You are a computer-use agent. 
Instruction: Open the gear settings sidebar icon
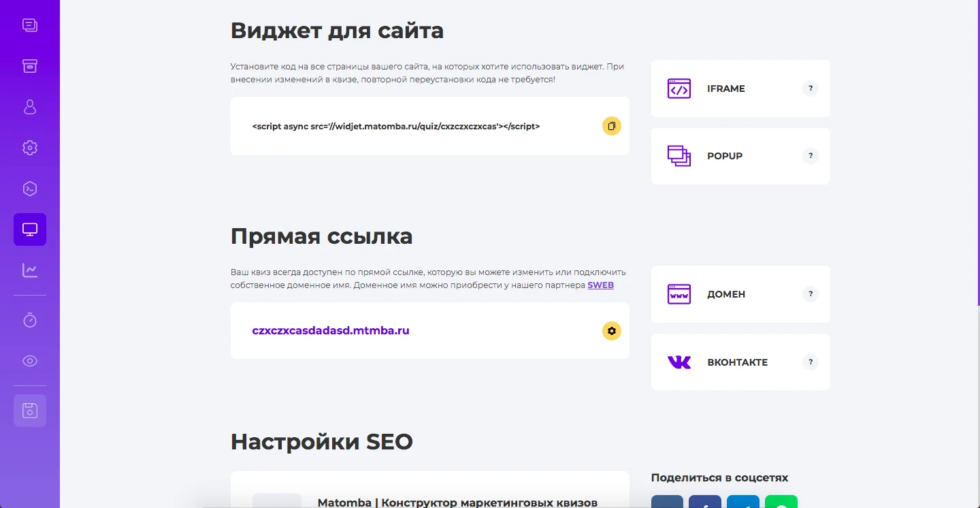tap(30, 148)
